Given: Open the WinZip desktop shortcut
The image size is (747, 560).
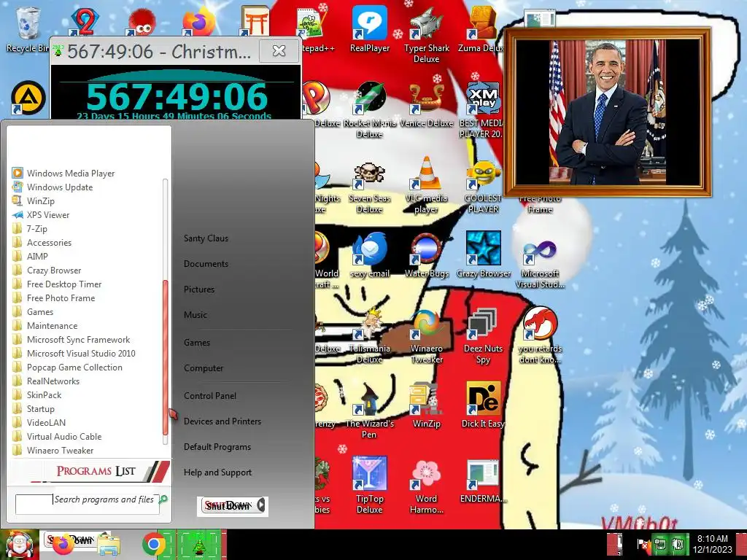Looking at the screenshot, I should (426, 405).
